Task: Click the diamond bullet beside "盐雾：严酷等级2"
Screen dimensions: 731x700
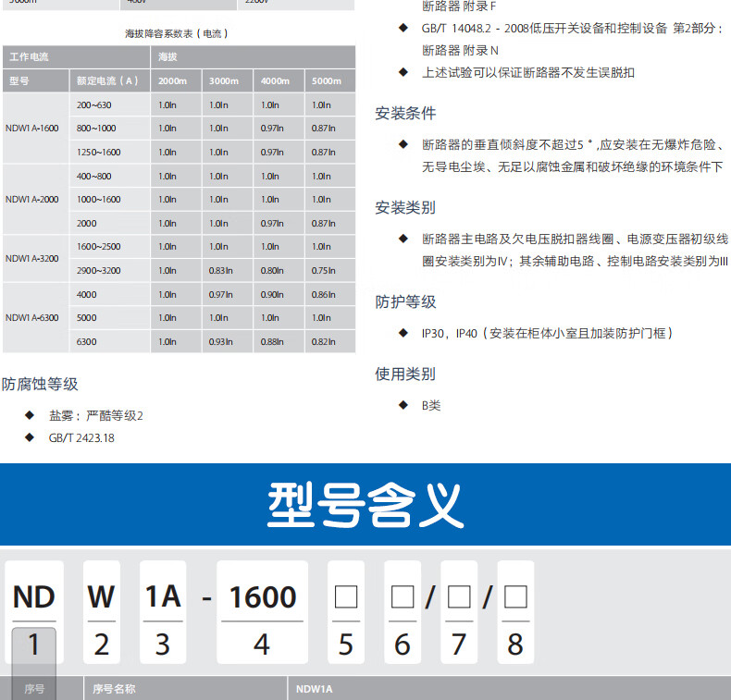Action: pos(29,415)
